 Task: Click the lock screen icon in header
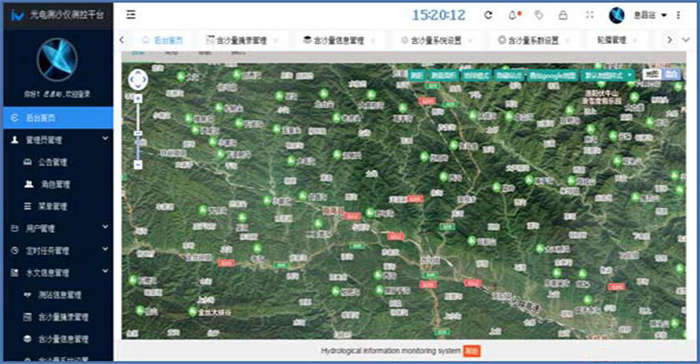coord(563,15)
